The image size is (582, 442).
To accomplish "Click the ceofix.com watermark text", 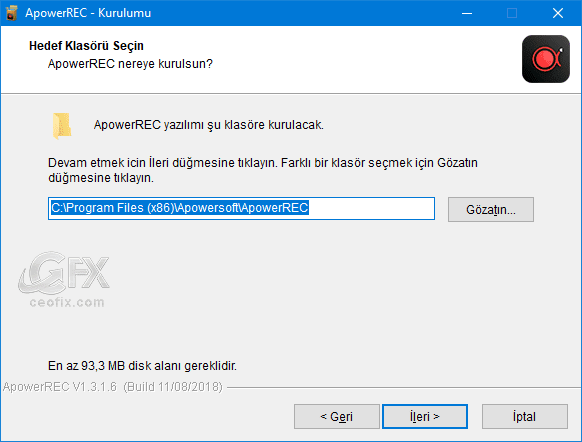I will tap(67, 302).
